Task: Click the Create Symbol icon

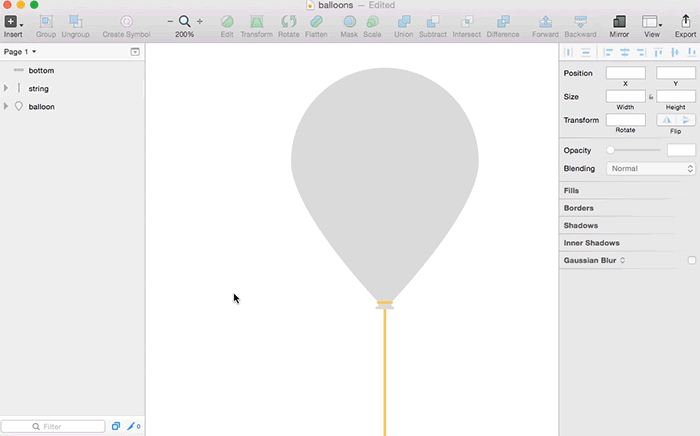Action: [x=126, y=21]
